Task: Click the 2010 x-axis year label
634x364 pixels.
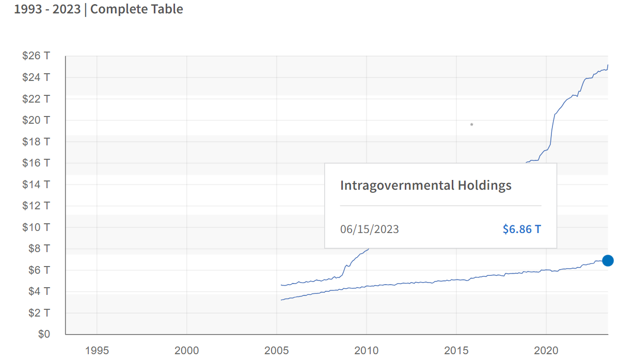Action: [x=367, y=351]
